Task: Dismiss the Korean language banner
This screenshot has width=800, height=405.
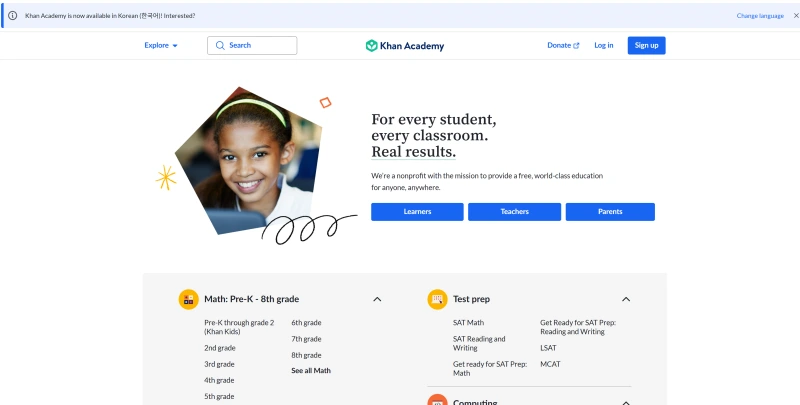Action: (796, 16)
